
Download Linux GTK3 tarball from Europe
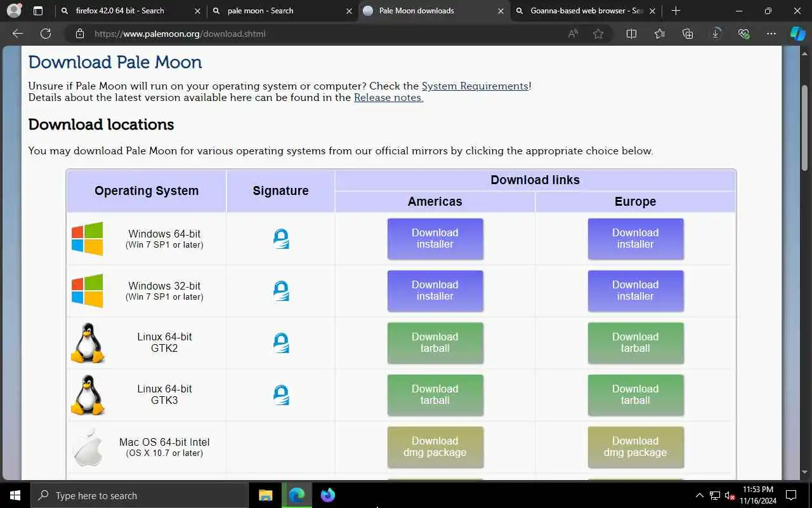tap(636, 395)
